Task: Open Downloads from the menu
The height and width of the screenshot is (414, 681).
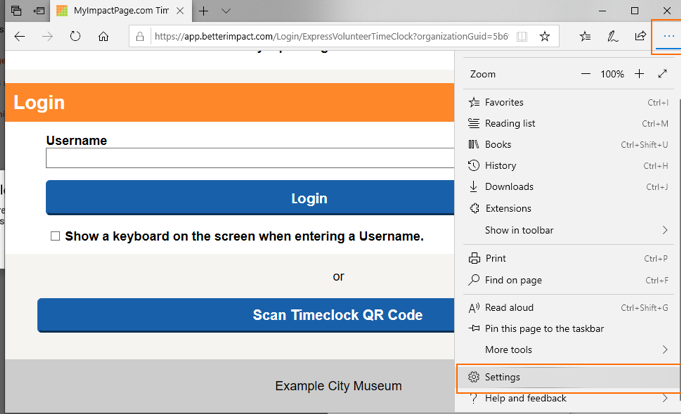Action: 508,187
